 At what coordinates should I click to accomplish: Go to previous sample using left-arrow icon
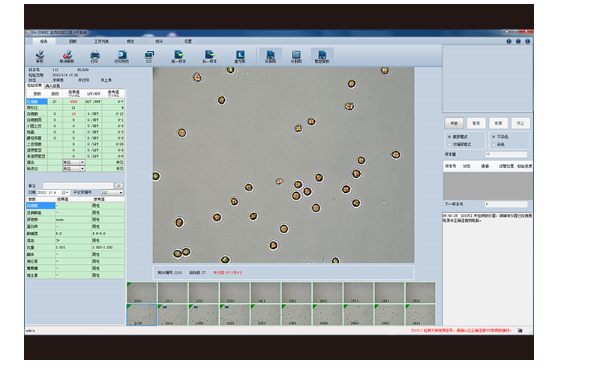coord(179,56)
